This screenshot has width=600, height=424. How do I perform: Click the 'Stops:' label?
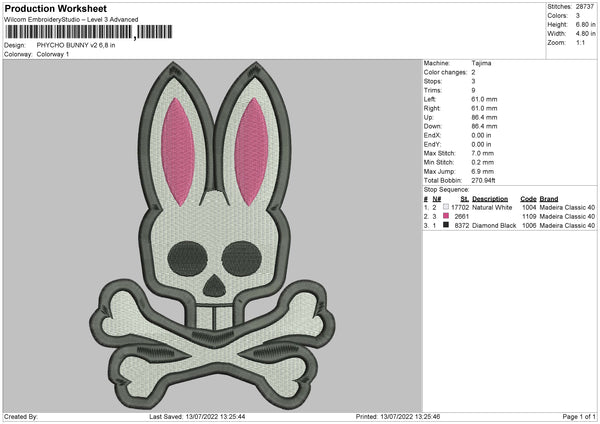coord(433,82)
